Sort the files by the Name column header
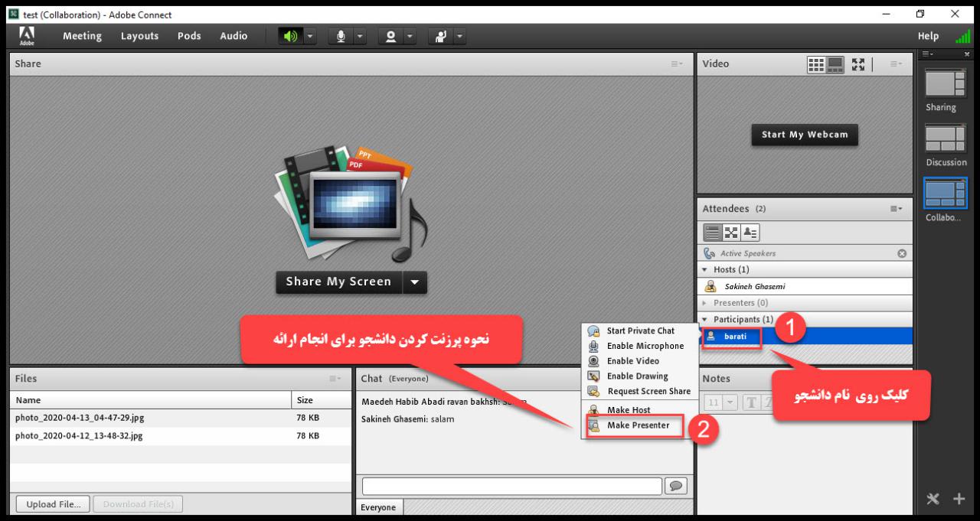 (x=150, y=400)
